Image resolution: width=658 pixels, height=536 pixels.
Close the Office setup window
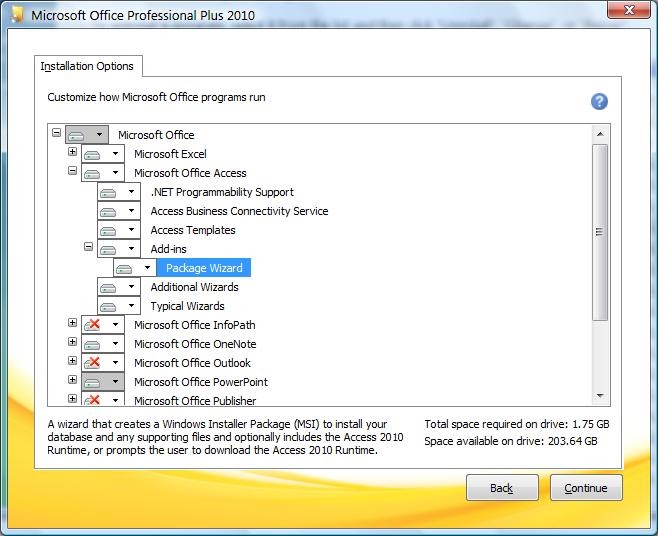coord(629,10)
